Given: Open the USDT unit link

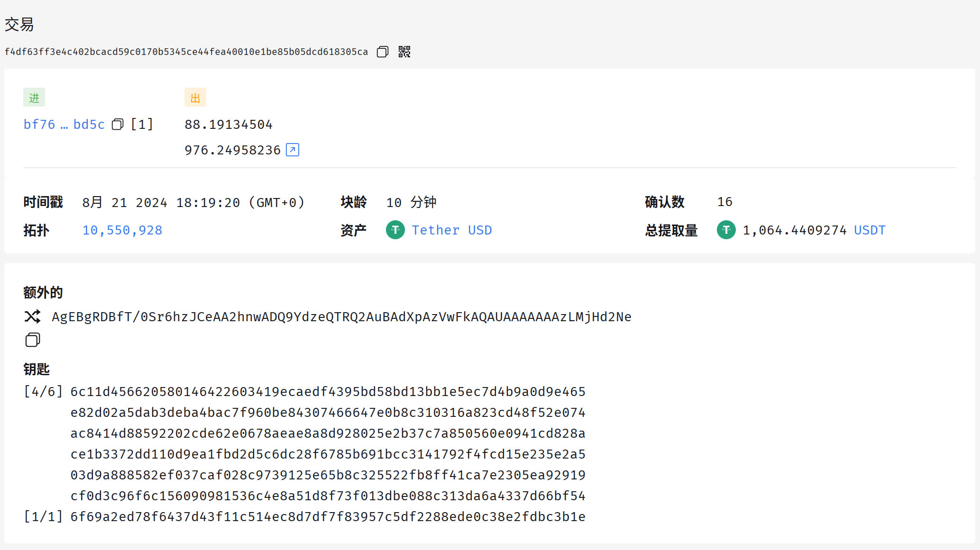Looking at the screenshot, I should 870,230.
